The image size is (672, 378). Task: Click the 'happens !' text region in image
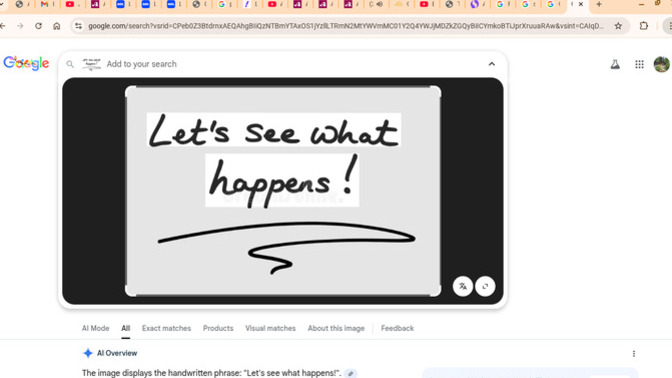point(282,180)
